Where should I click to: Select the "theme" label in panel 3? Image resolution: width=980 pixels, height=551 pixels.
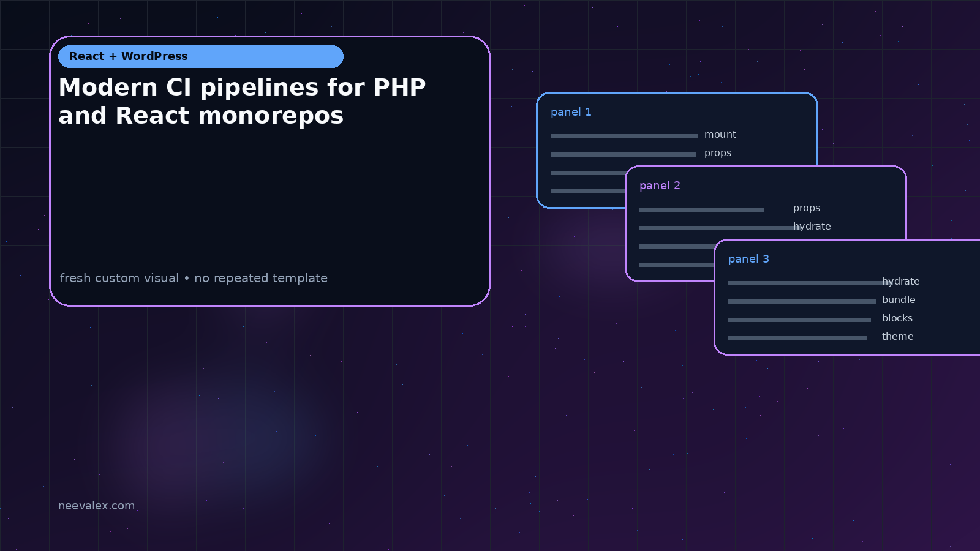point(898,337)
